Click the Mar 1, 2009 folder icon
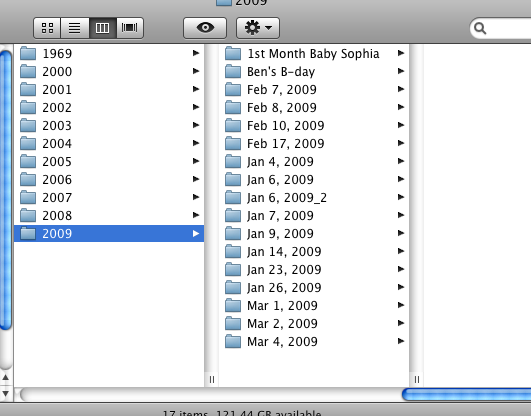The width and height of the screenshot is (531, 416). coord(233,305)
